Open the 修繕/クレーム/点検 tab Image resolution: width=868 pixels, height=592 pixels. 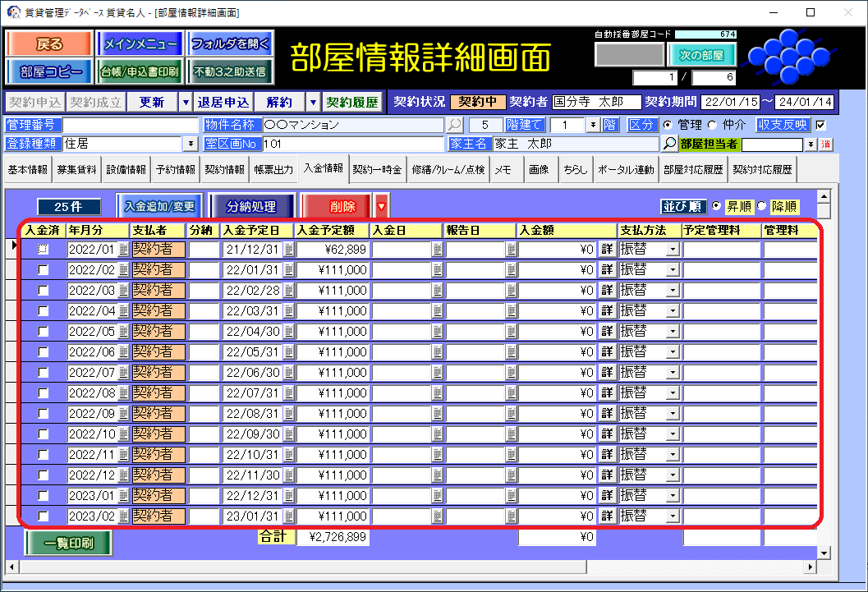tap(448, 170)
